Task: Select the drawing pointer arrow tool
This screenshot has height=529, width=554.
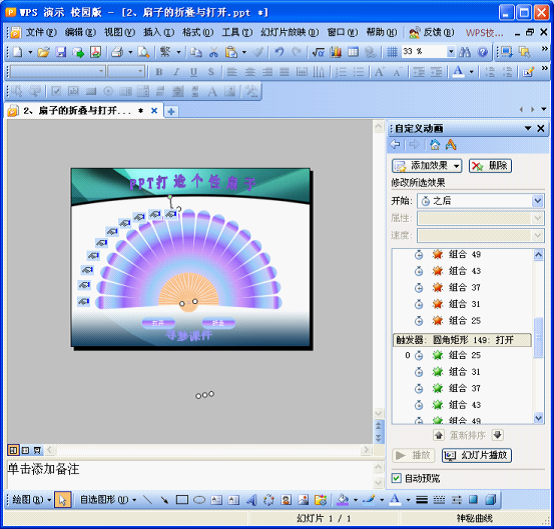Action: 63,500
